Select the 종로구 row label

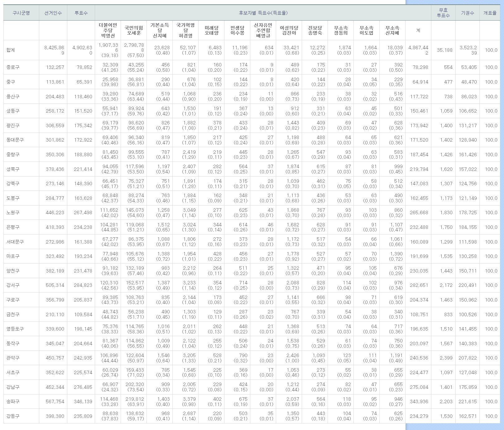coord(13,67)
